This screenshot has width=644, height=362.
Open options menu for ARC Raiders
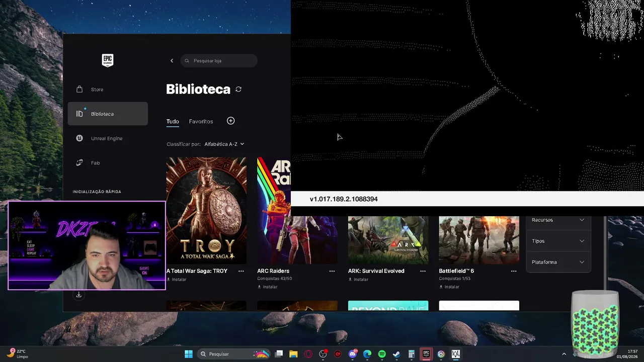(332, 271)
